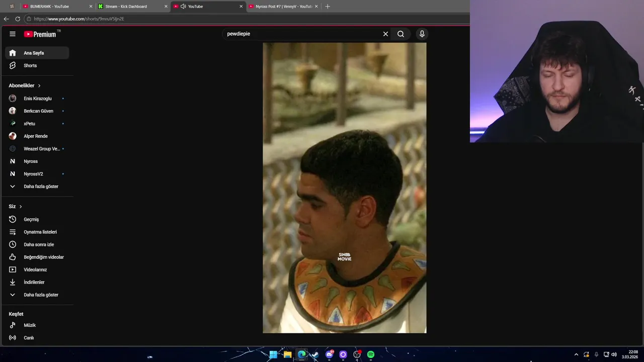Expand Daha fazla göster under Siz
Screen dimensions: 644x362
pos(37,295)
